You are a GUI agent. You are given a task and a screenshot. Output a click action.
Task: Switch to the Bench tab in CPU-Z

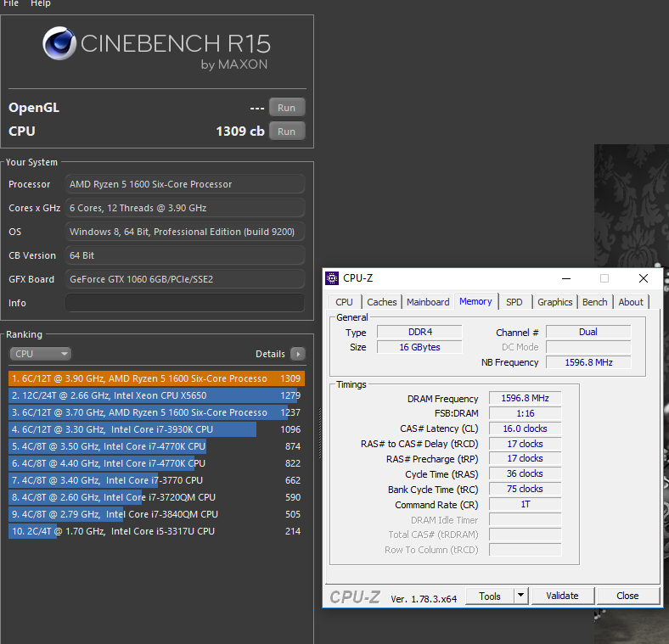point(595,302)
